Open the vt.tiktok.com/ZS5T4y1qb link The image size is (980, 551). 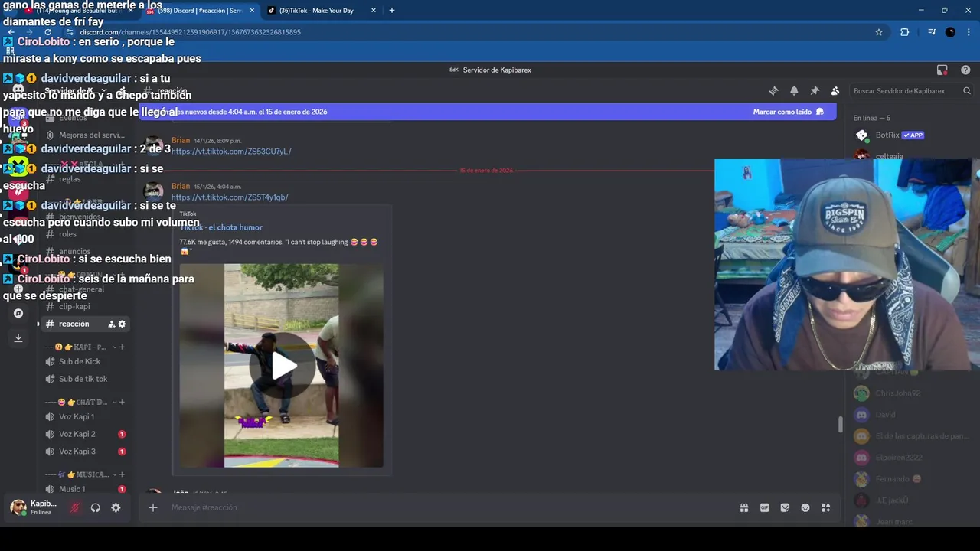[x=230, y=197]
